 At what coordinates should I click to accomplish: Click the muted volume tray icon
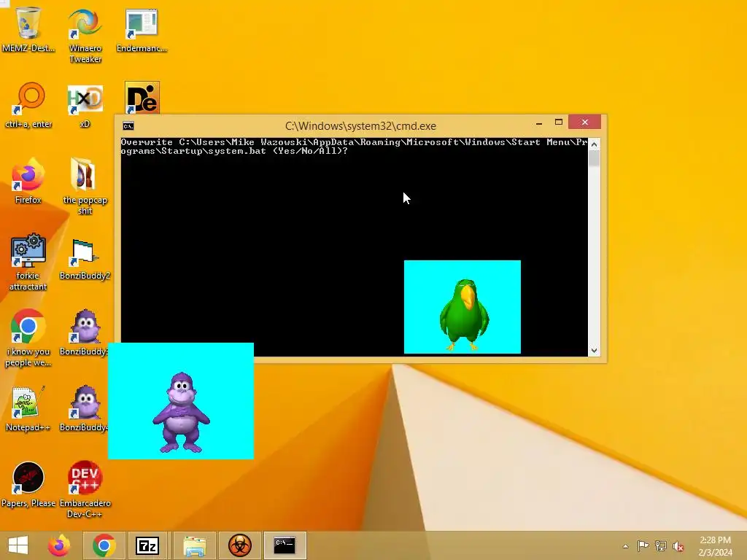coord(678,545)
